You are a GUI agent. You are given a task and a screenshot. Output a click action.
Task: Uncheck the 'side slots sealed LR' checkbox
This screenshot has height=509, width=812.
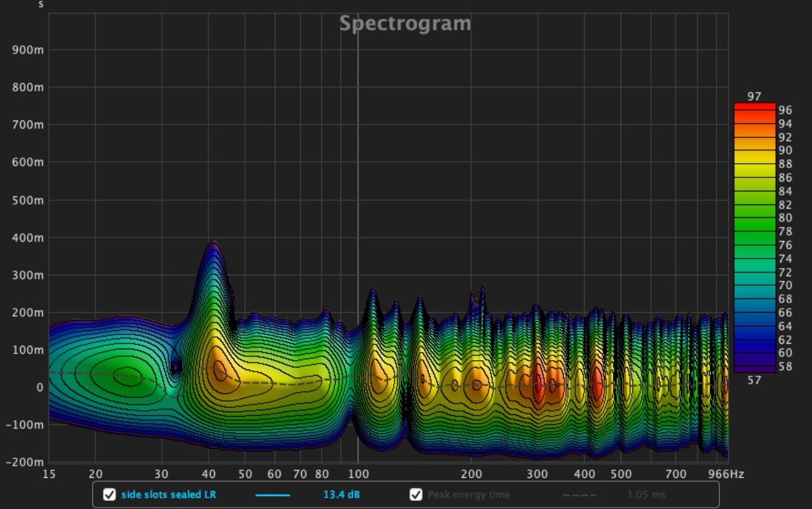point(109,495)
